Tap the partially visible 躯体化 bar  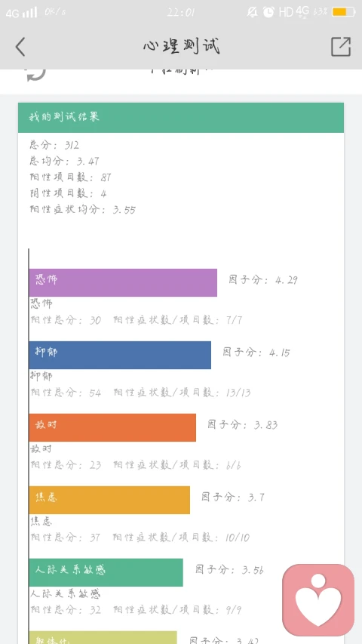tap(103, 637)
